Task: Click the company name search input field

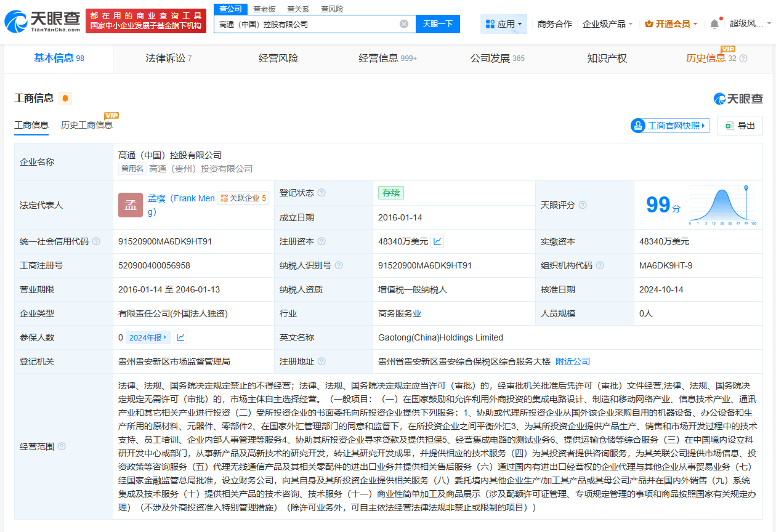Action: tap(308, 23)
